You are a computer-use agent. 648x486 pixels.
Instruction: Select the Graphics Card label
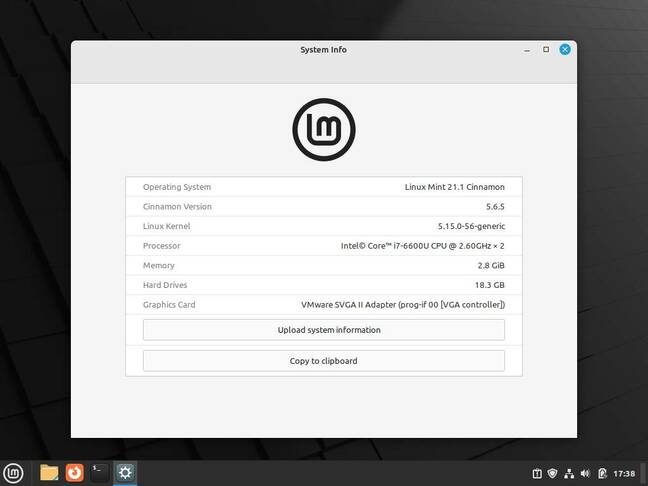coord(169,305)
